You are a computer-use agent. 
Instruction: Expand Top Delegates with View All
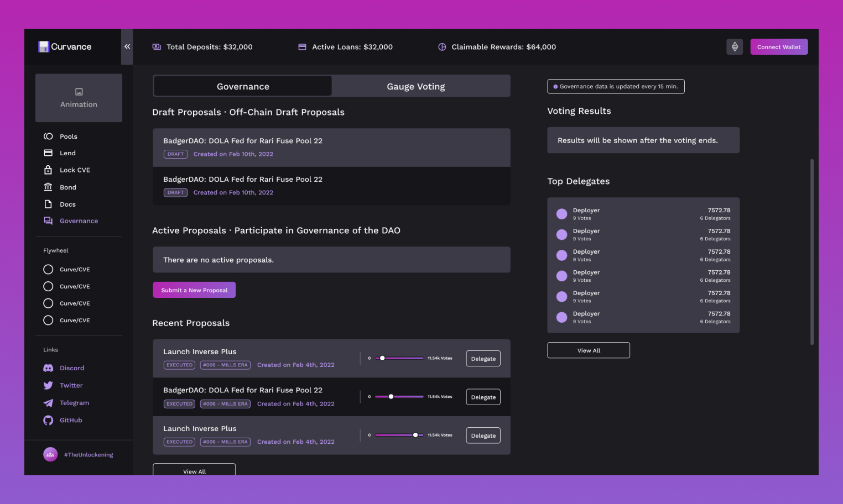pyautogui.click(x=588, y=350)
